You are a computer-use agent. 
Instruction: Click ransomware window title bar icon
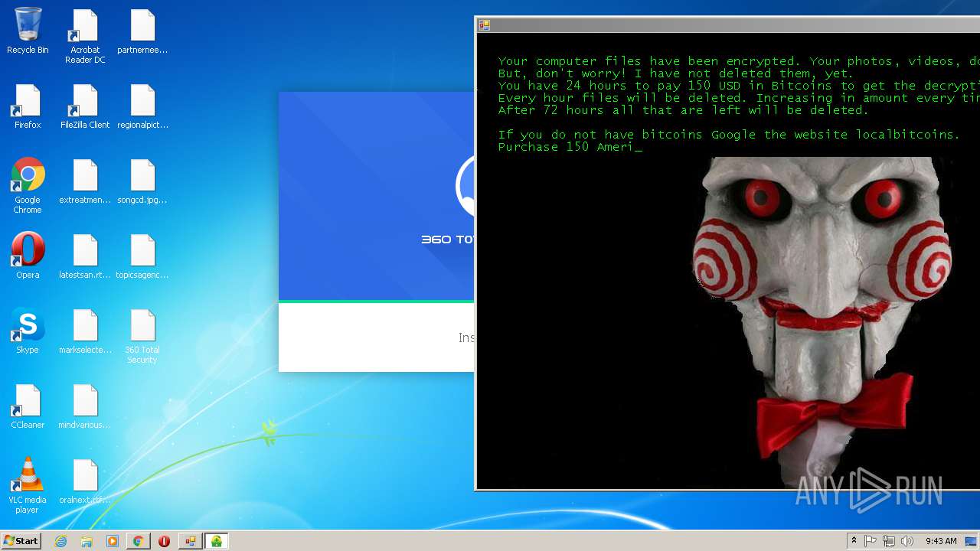click(x=484, y=24)
